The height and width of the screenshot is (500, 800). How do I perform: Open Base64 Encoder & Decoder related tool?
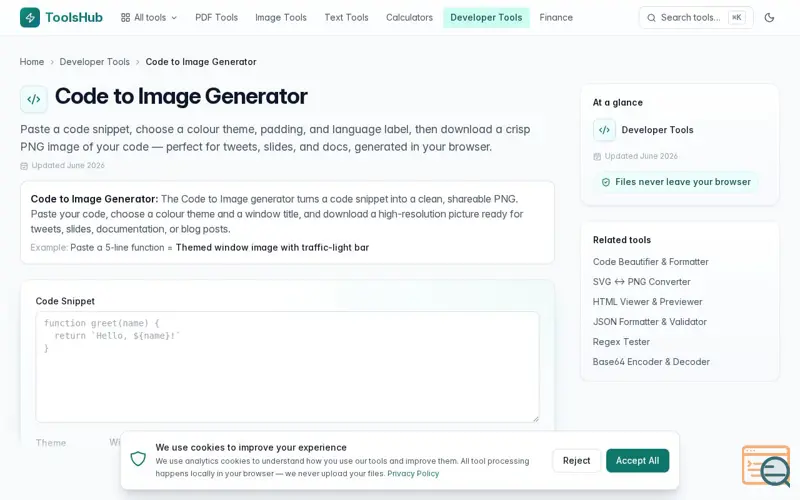tap(651, 362)
